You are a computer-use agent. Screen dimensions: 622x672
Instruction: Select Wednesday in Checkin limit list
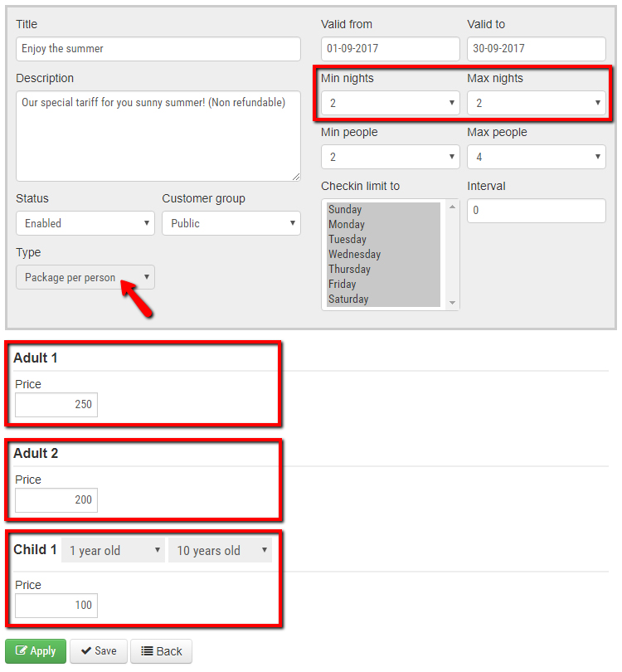point(354,255)
